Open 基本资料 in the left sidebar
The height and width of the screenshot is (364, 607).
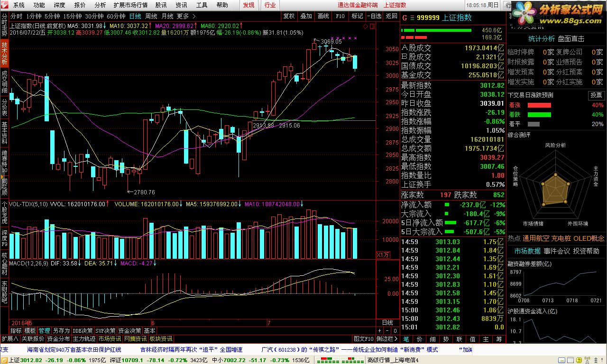[4, 133]
